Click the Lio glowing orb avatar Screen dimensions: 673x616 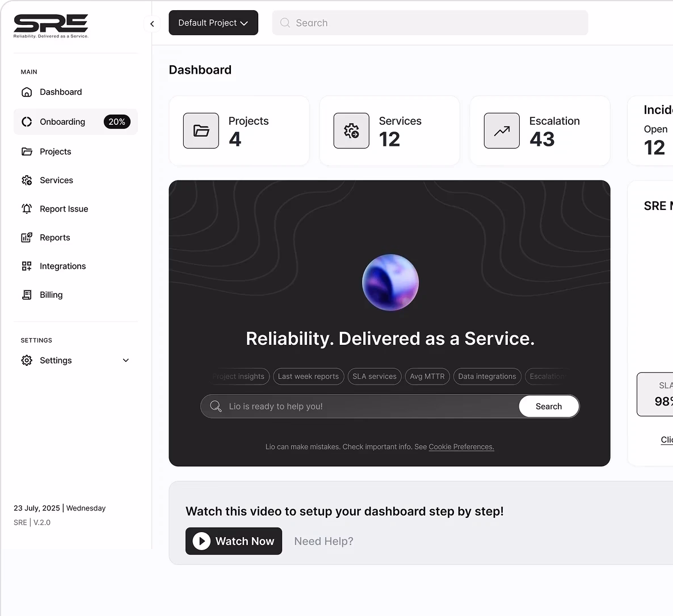390,282
